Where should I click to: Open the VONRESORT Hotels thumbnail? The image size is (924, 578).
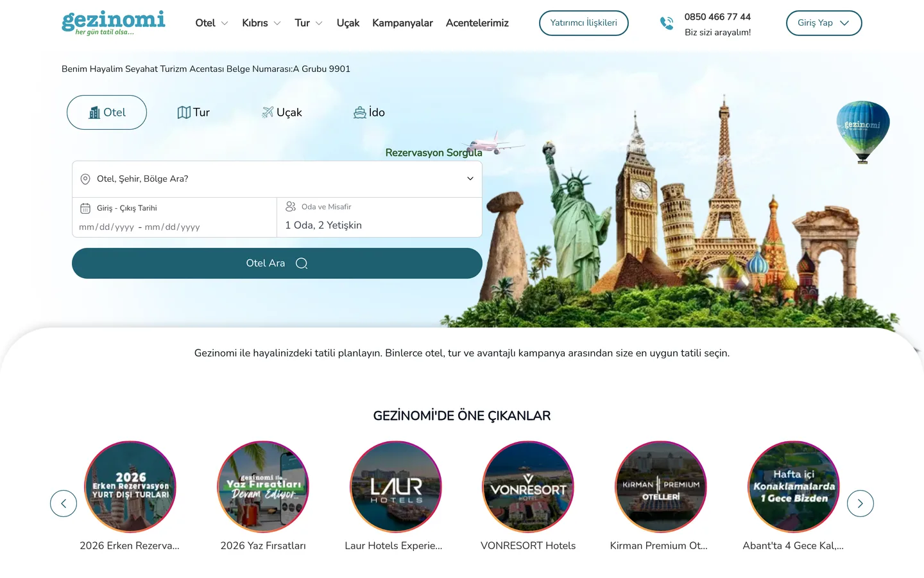pyautogui.click(x=528, y=487)
